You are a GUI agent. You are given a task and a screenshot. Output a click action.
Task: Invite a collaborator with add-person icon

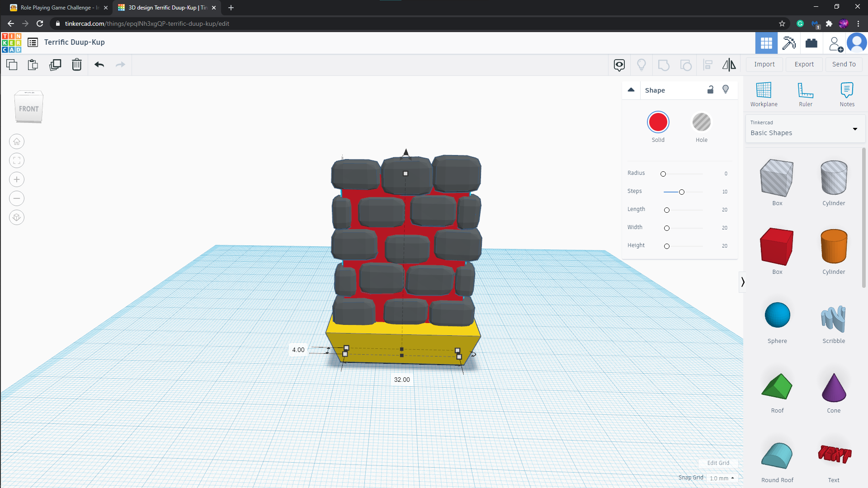835,44
